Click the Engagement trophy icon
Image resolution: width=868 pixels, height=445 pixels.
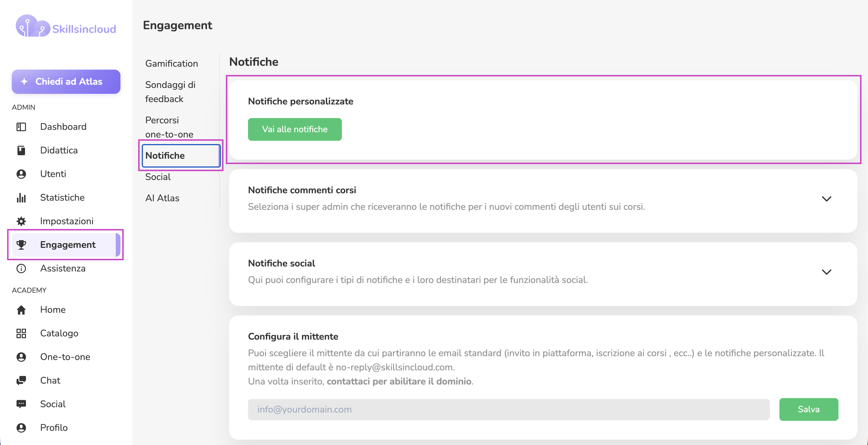[x=21, y=245]
